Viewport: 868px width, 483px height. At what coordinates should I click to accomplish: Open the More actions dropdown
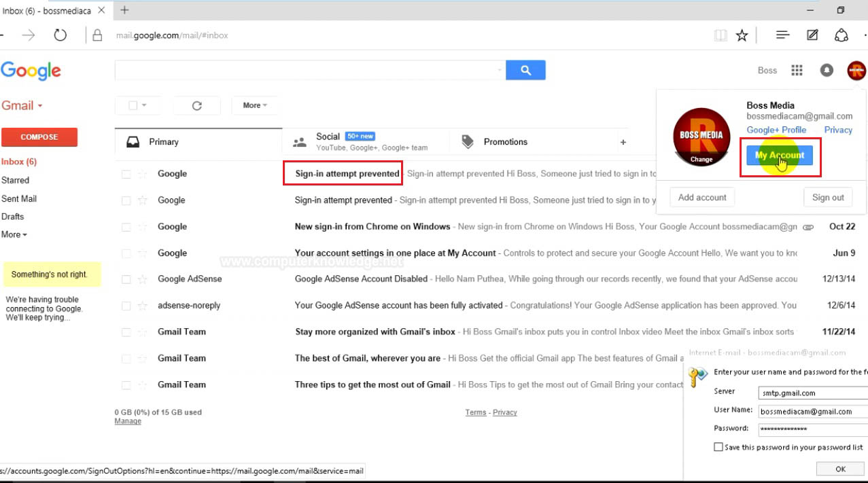coord(255,105)
